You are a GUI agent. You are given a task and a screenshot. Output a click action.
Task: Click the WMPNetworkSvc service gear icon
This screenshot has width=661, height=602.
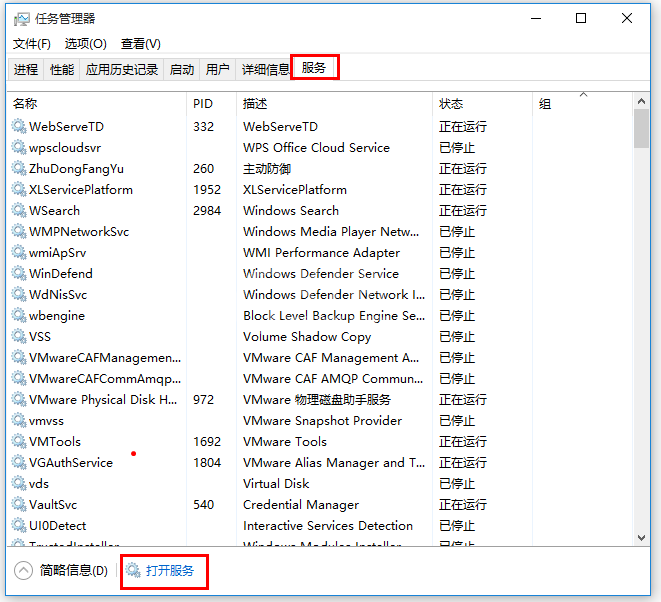pyautogui.click(x=19, y=231)
